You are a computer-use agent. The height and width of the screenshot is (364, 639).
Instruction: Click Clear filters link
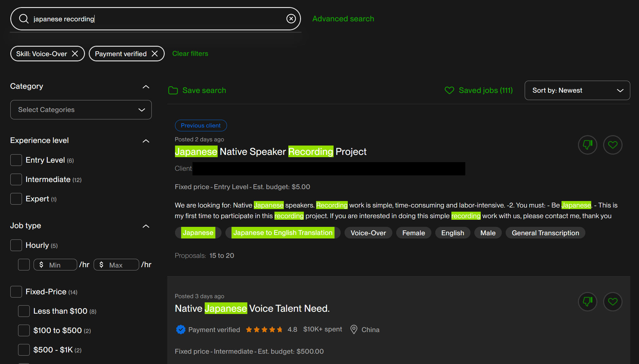pos(190,54)
